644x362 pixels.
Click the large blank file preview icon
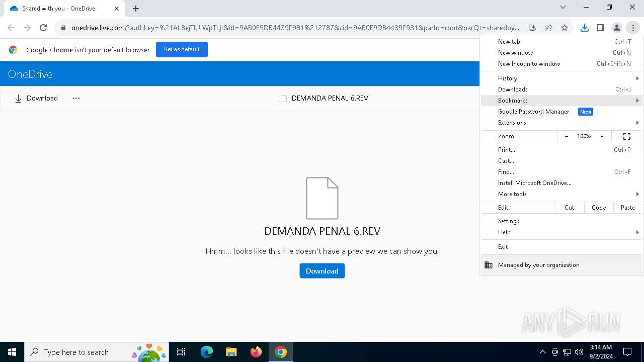322,198
